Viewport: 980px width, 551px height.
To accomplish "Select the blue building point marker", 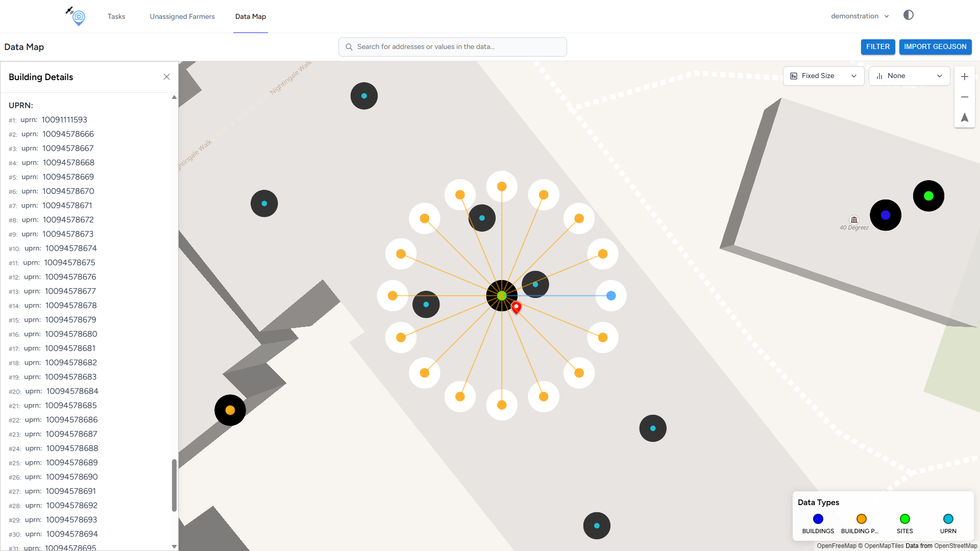I will click(x=885, y=215).
